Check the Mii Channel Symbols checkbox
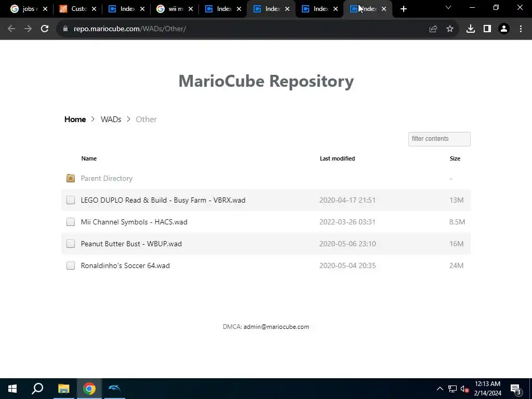 click(x=71, y=222)
